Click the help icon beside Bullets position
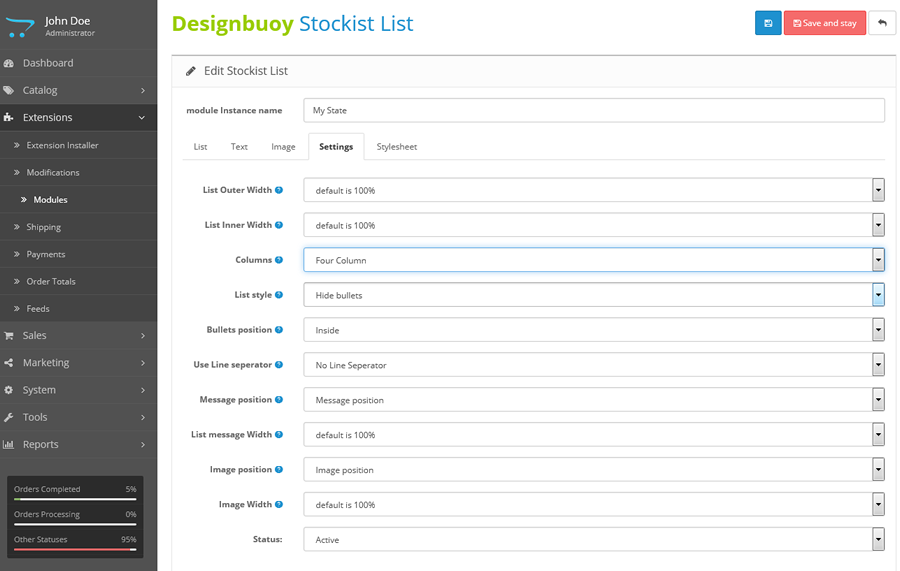 (x=279, y=330)
